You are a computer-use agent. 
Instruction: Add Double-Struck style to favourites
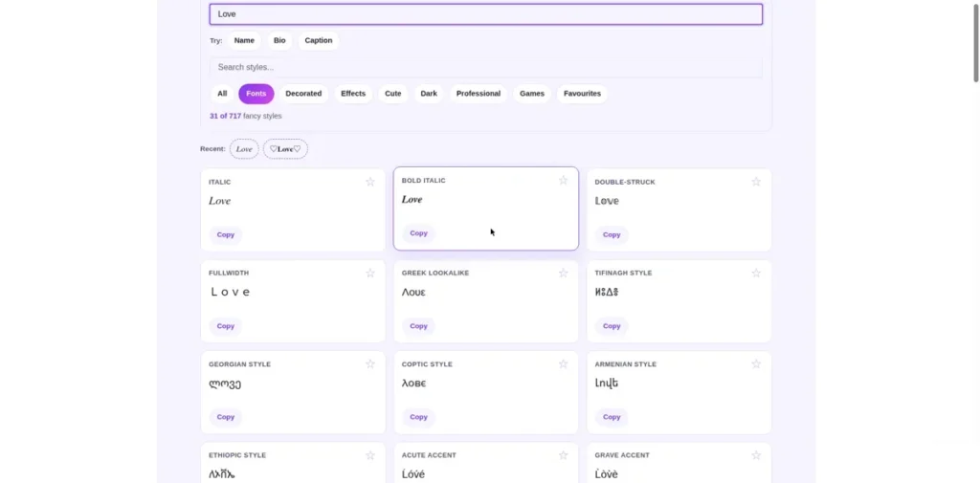pyautogui.click(x=756, y=182)
